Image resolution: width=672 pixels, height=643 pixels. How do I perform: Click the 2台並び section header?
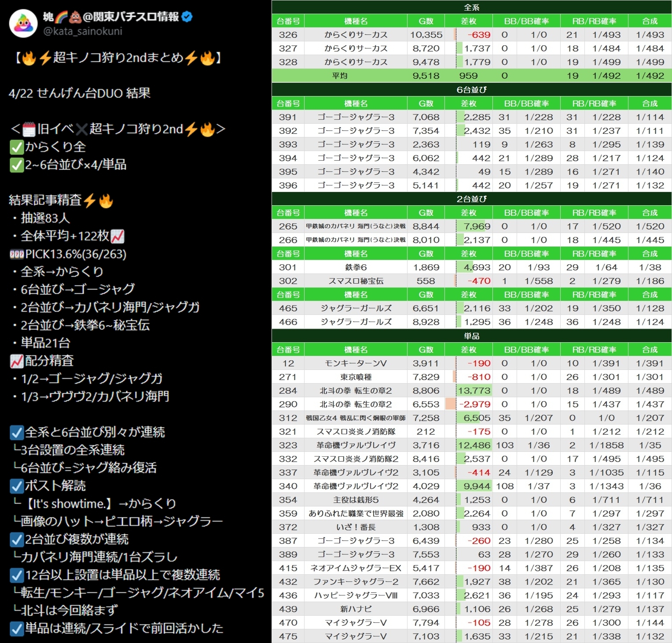click(472, 199)
